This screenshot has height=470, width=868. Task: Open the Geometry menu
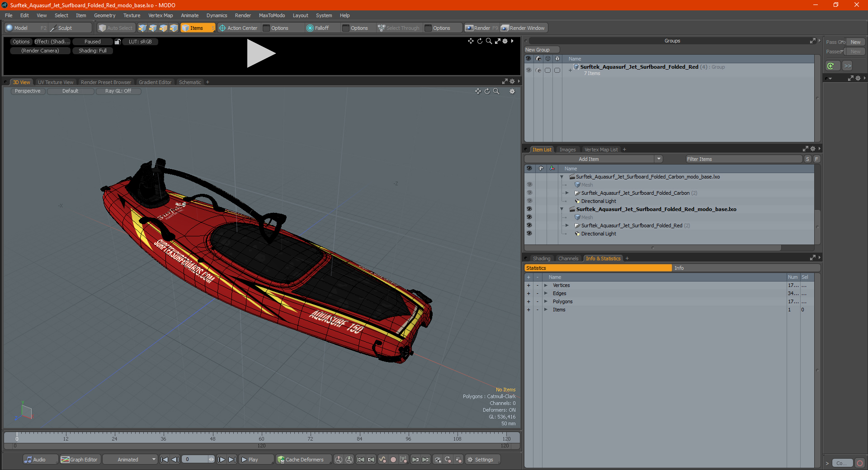pyautogui.click(x=104, y=15)
